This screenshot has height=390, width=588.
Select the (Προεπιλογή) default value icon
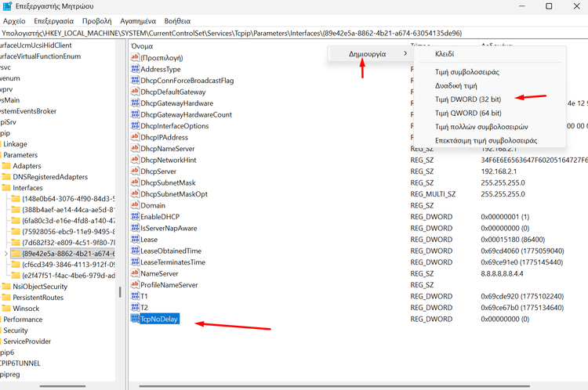pos(134,58)
